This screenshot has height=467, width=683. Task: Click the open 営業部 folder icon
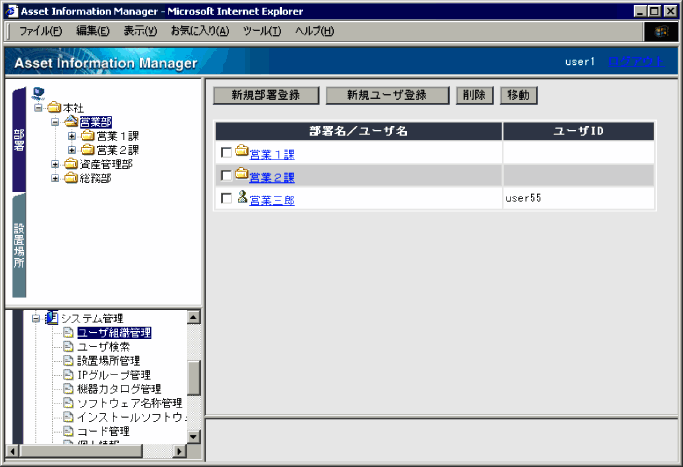(x=71, y=121)
